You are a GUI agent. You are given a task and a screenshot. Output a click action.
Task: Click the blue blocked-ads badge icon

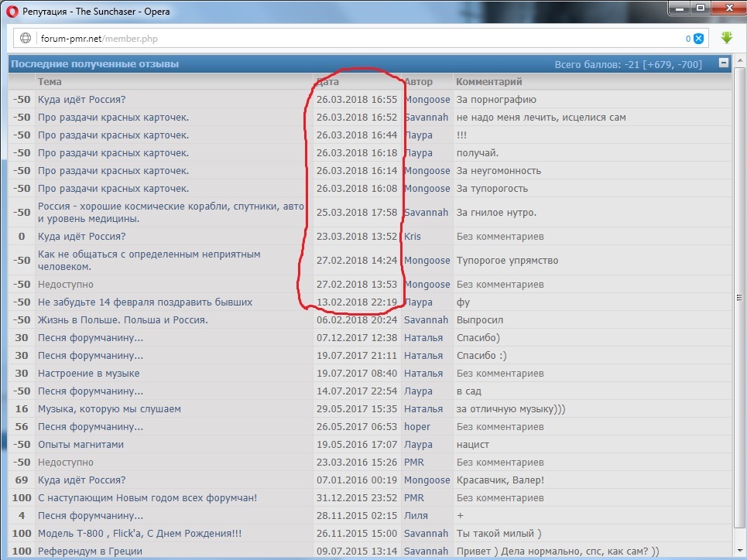pyautogui.click(x=698, y=39)
